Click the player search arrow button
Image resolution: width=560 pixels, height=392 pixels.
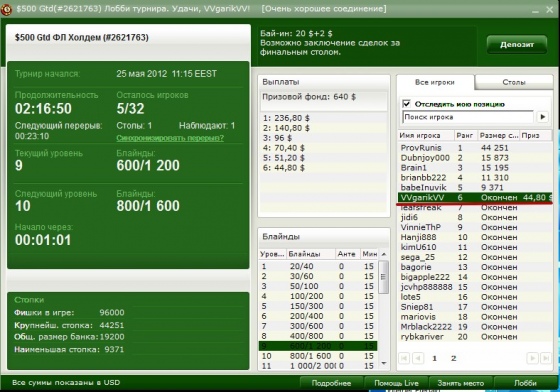[x=542, y=117]
